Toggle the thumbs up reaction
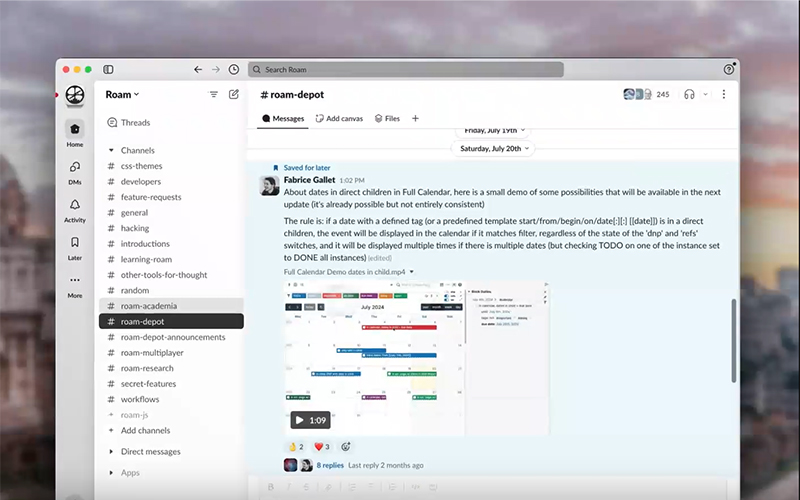800x500 pixels. click(296, 446)
